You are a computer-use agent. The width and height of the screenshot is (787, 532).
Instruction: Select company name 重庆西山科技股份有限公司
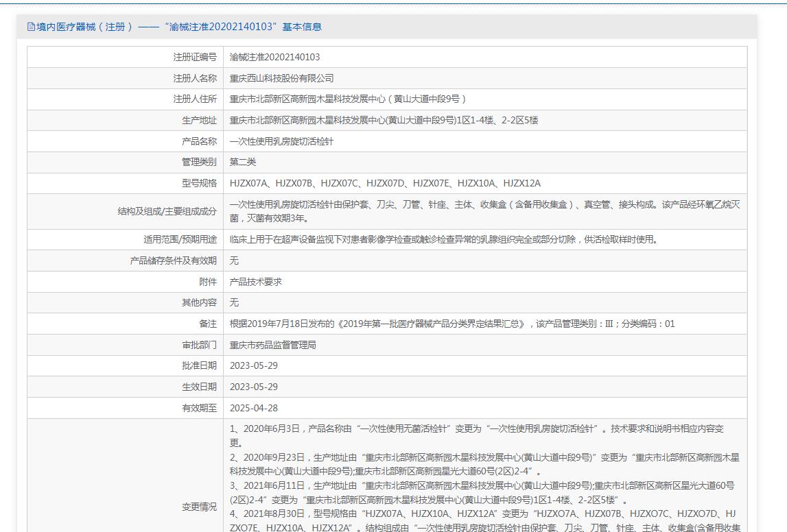coord(281,79)
